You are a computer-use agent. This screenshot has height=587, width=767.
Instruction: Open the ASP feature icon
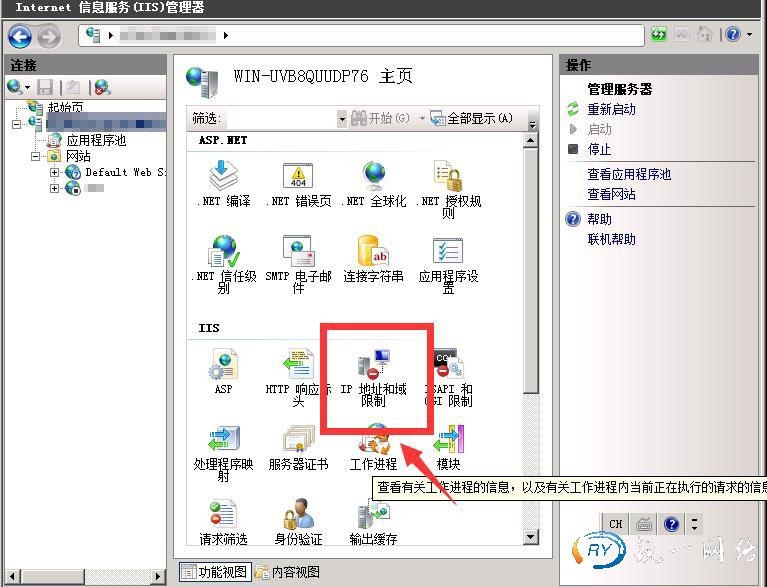click(x=223, y=366)
